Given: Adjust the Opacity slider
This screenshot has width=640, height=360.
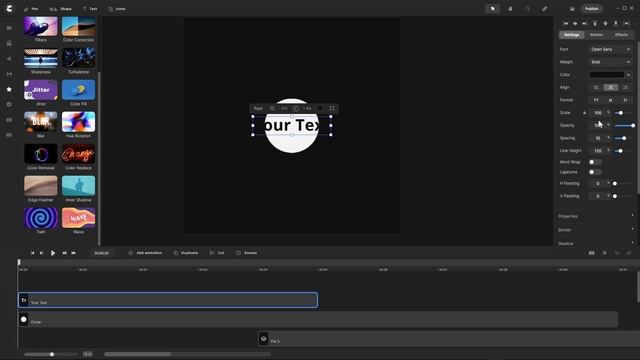Looking at the screenshot, I should tap(625, 126).
